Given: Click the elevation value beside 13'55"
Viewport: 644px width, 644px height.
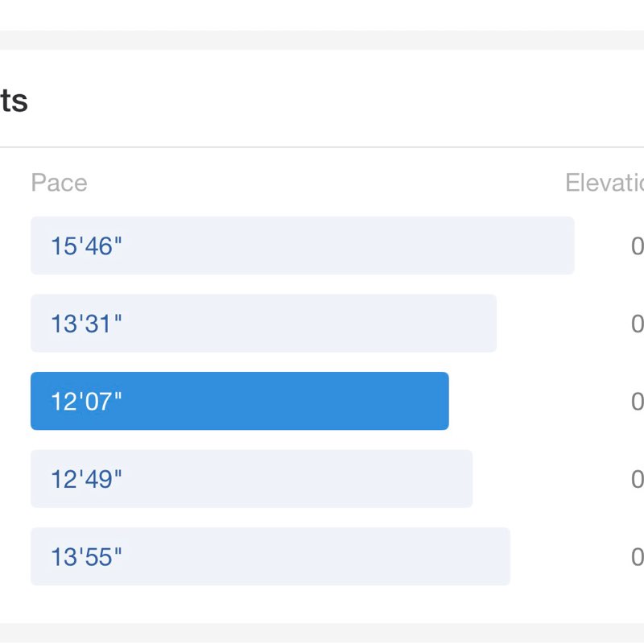Looking at the screenshot, I should pos(637,556).
